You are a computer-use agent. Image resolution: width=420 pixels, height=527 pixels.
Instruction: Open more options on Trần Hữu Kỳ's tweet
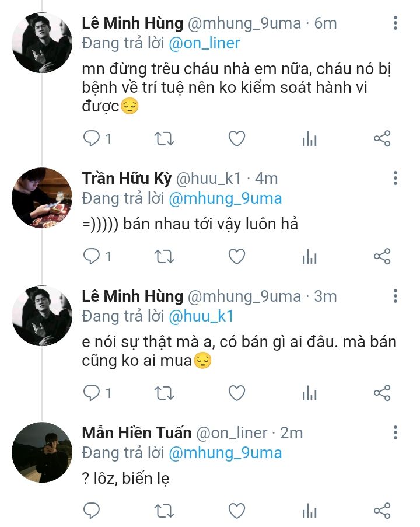(395, 179)
